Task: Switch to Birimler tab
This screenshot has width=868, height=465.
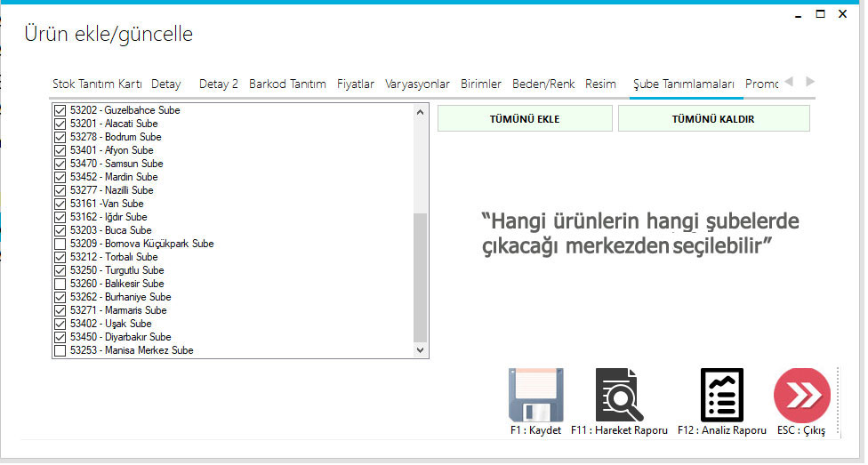Action: tap(481, 84)
